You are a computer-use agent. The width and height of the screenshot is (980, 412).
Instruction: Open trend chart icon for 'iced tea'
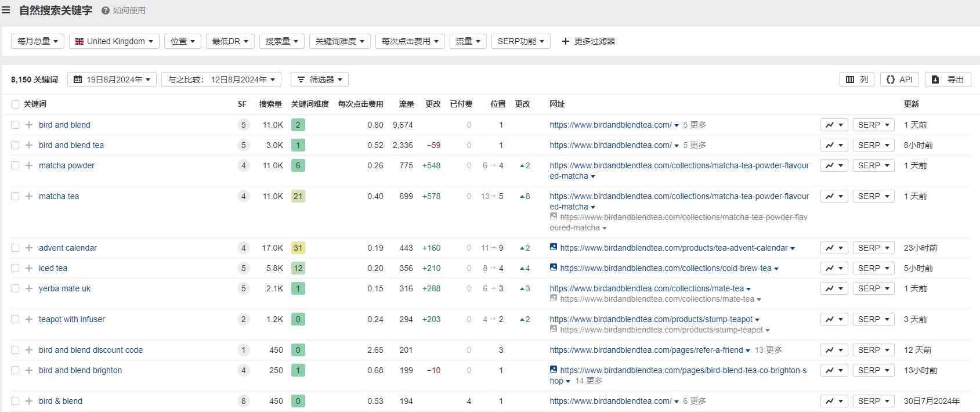tap(834, 268)
